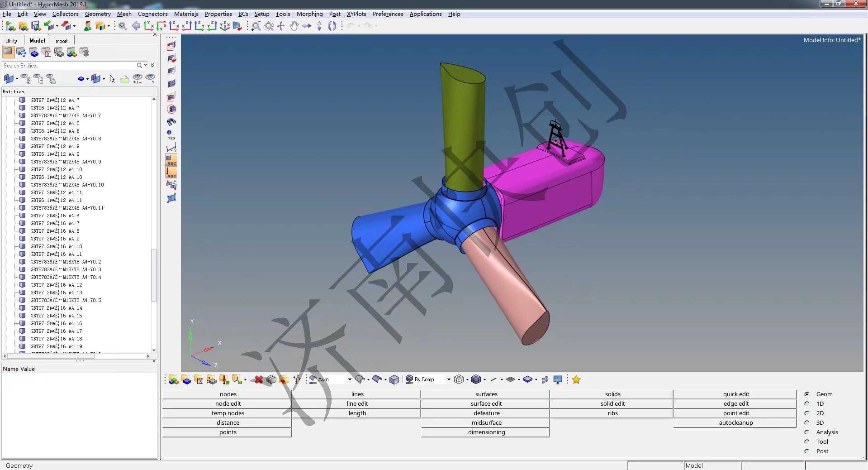Open the Save Model icon
Viewport: 868px width, 470px height.
[x=36, y=26]
